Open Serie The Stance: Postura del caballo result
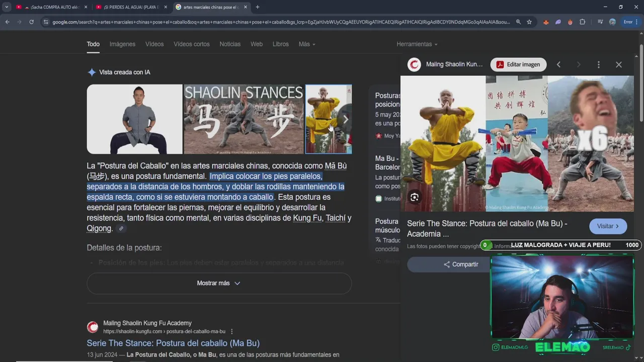This screenshot has width=644, height=362. (173, 343)
